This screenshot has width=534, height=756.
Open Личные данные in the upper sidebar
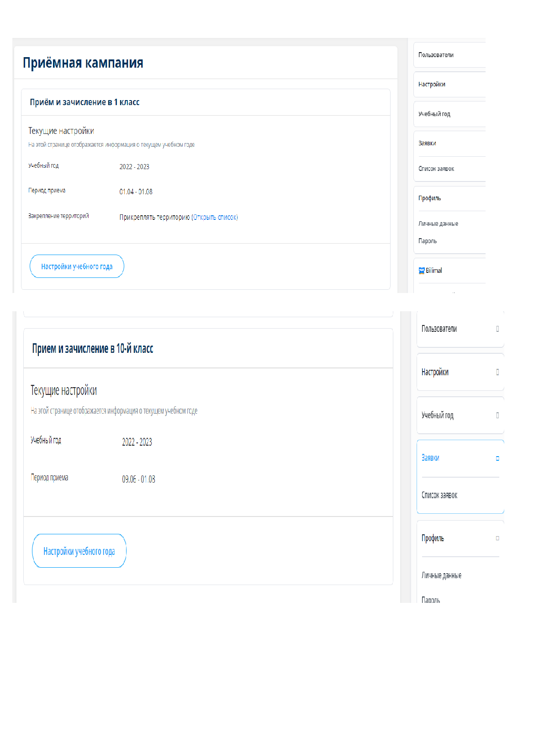[438, 224]
